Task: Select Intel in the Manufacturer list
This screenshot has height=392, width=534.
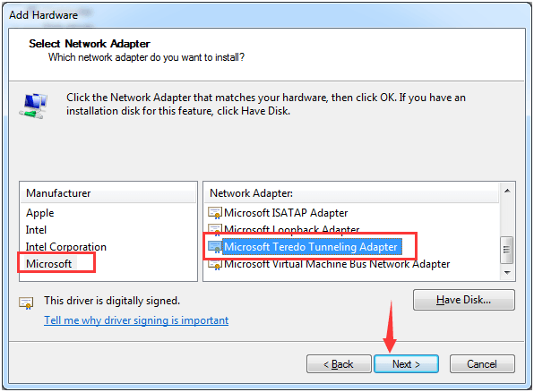Action: [36, 230]
